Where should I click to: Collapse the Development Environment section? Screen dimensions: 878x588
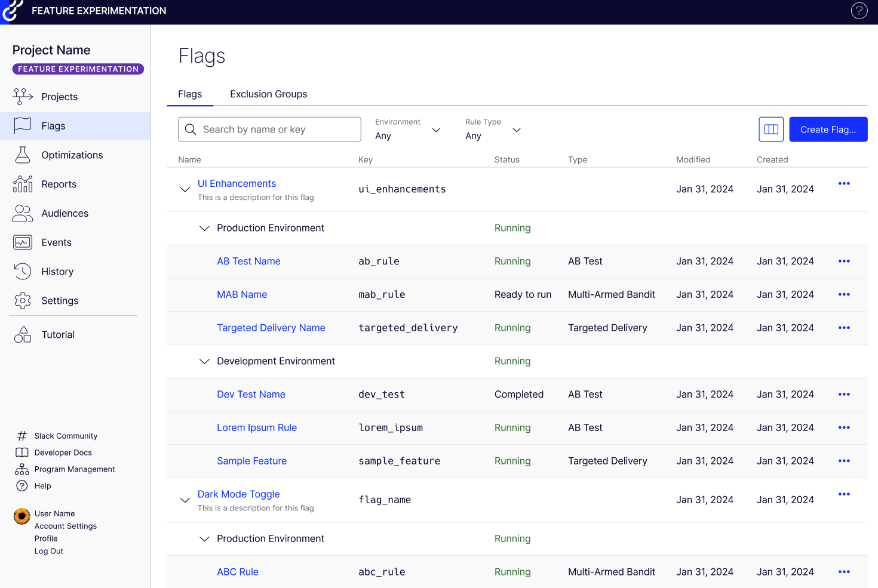pyautogui.click(x=204, y=361)
